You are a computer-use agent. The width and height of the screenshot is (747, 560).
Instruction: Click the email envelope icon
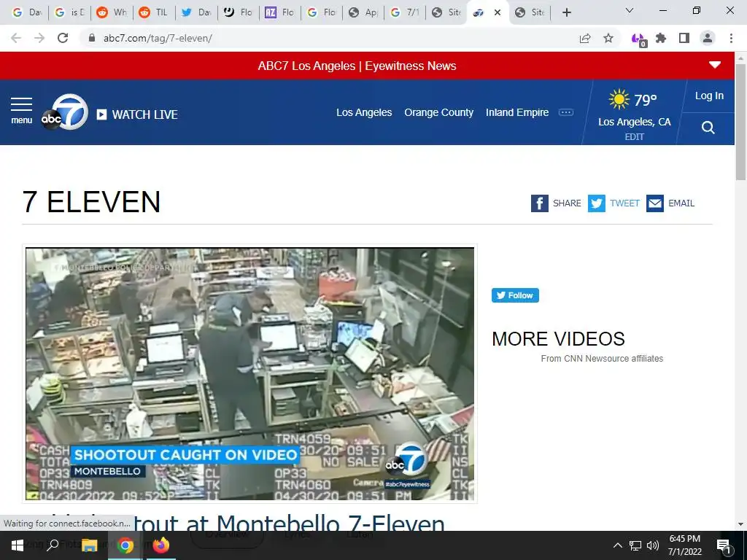click(x=655, y=203)
